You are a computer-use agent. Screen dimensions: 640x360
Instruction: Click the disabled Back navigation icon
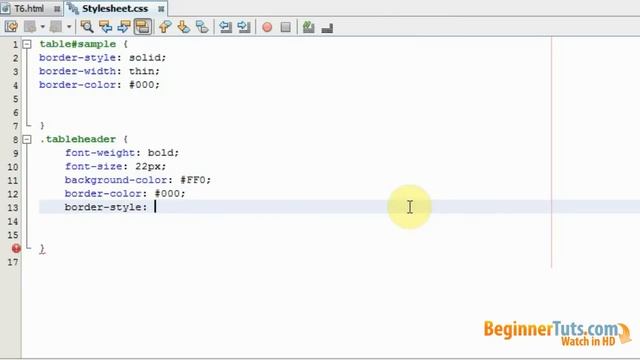coord(30,27)
